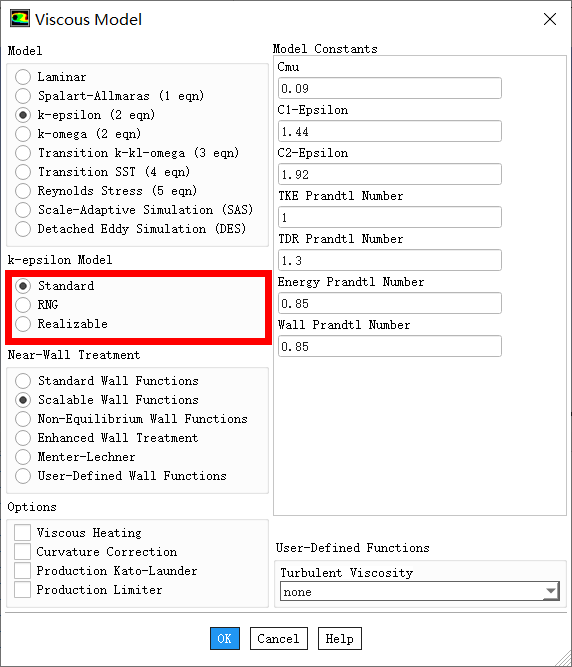Select k-omega (2 eqn) model
The width and height of the screenshot is (572, 667).
(x=23, y=134)
